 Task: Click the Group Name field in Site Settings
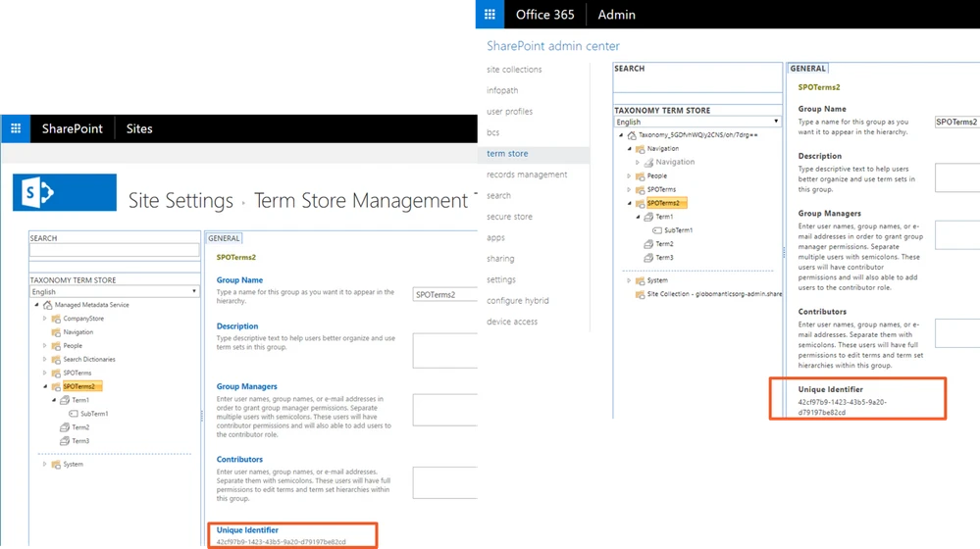445,294
